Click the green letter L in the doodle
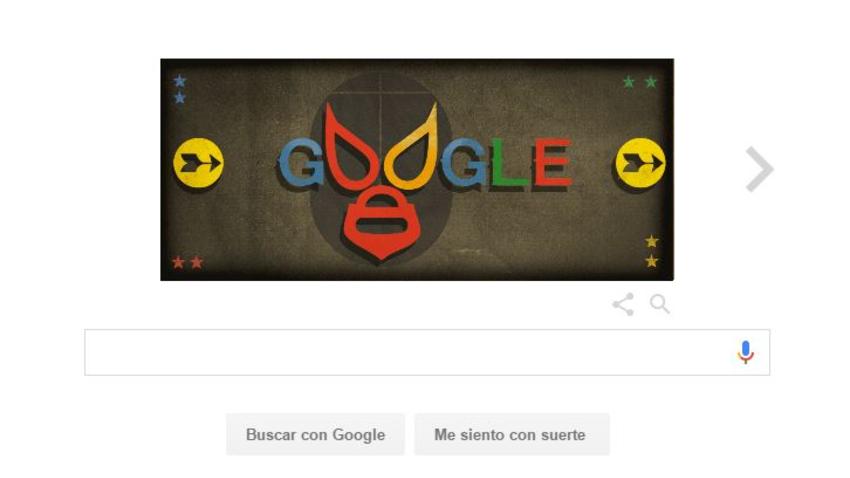The width and height of the screenshot is (850, 478). tap(508, 161)
